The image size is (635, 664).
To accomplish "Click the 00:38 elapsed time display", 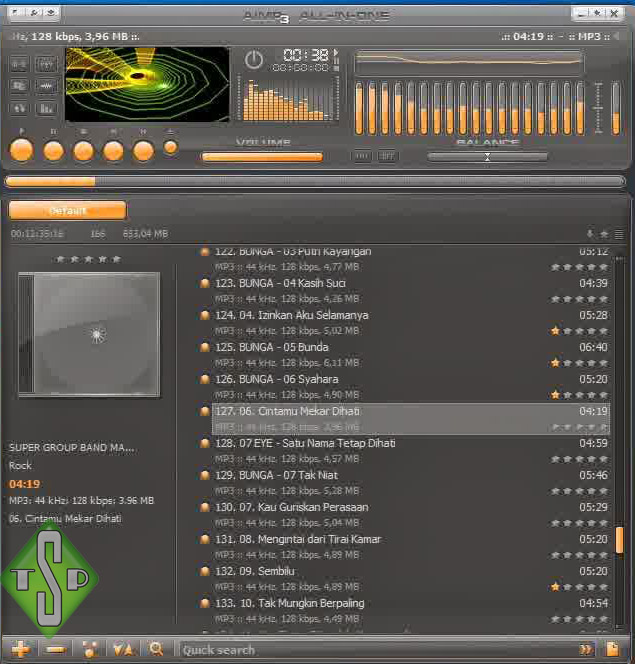I will tap(306, 55).
